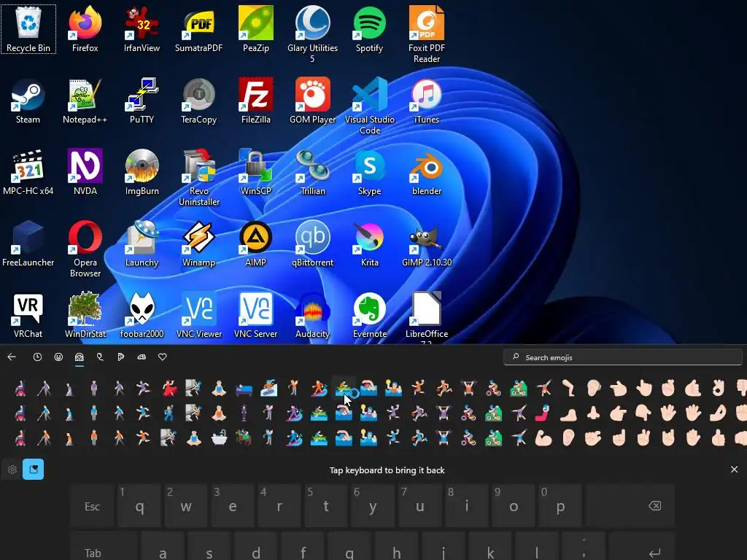Image resolution: width=747 pixels, height=560 pixels.
Task: Open the balloon celebrations emoji tab
Action: point(100,357)
